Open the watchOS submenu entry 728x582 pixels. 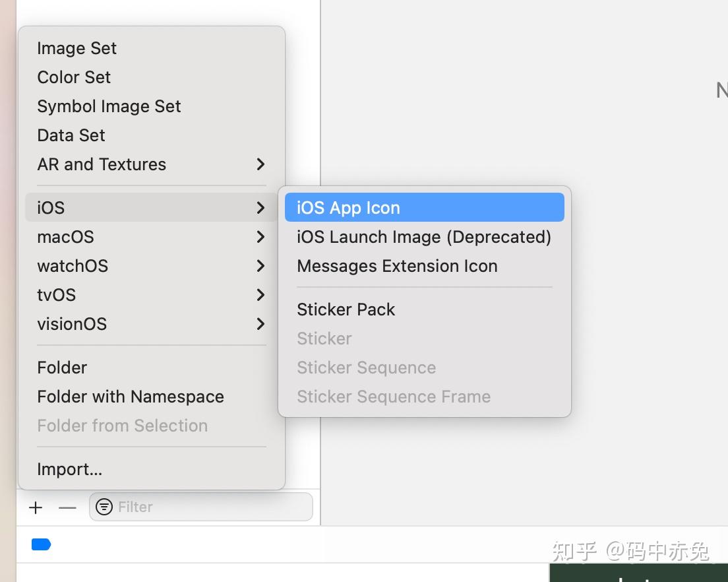point(152,266)
